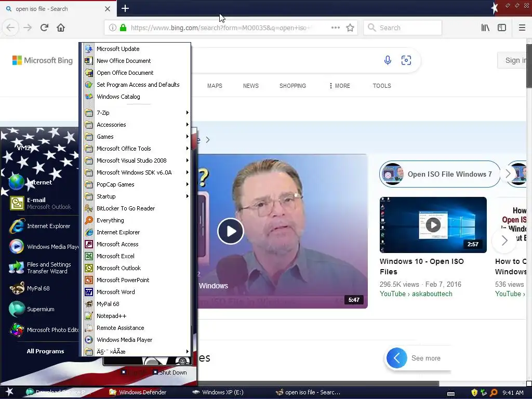This screenshot has width=532, height=399.
Task: Open the MORE dropdown in Bing tabs
Action: (339, 86)
